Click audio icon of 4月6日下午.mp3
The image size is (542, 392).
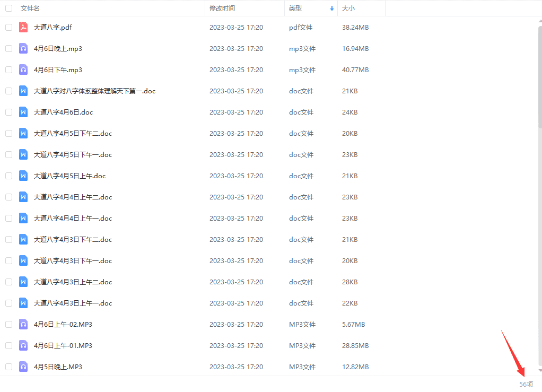23,69
